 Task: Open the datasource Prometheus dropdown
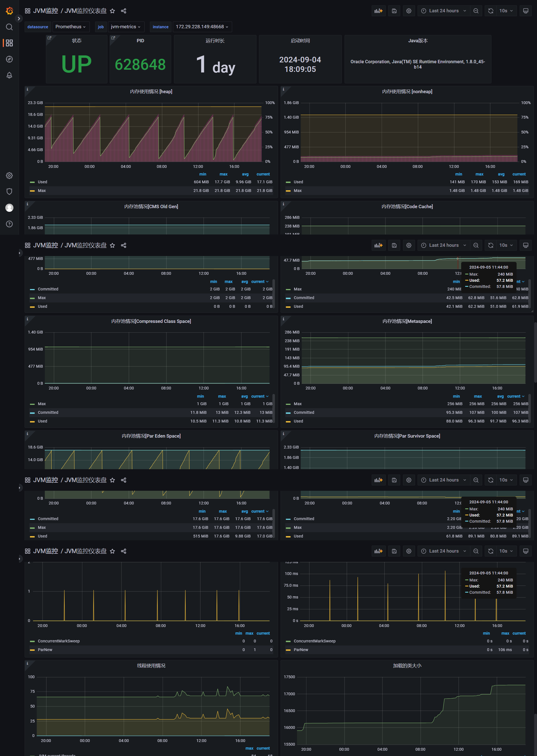tap(71, 27)
